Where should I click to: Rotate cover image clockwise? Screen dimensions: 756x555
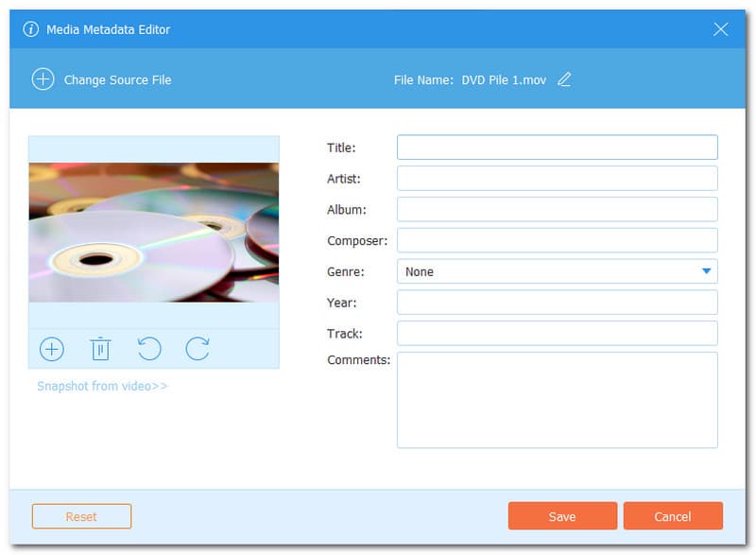198,349
